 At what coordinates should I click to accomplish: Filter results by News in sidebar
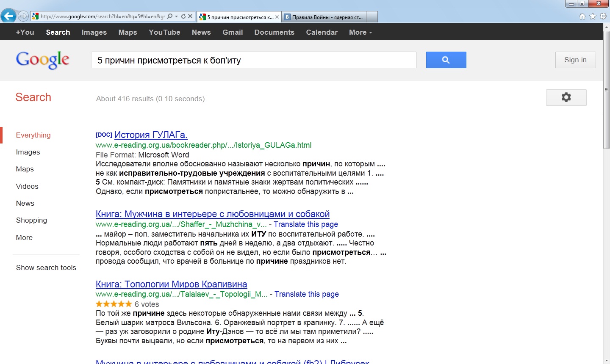point(25,203)
